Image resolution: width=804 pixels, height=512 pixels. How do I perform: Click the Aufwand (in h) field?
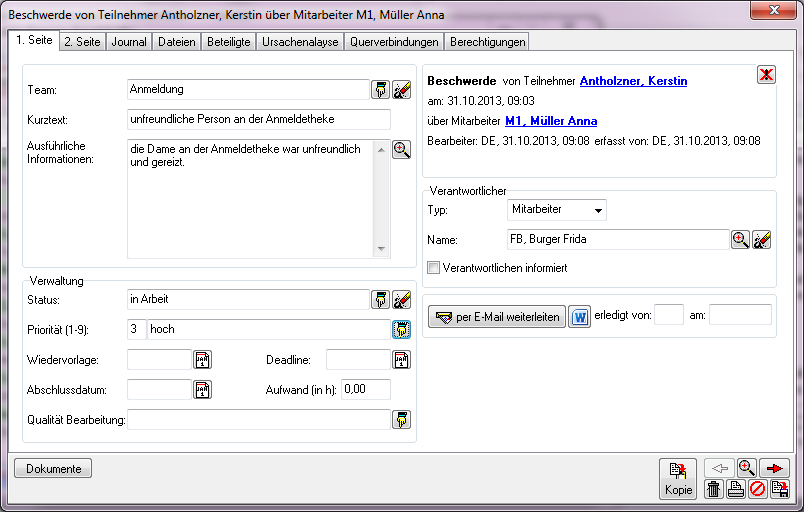click(x=366, y=390)
